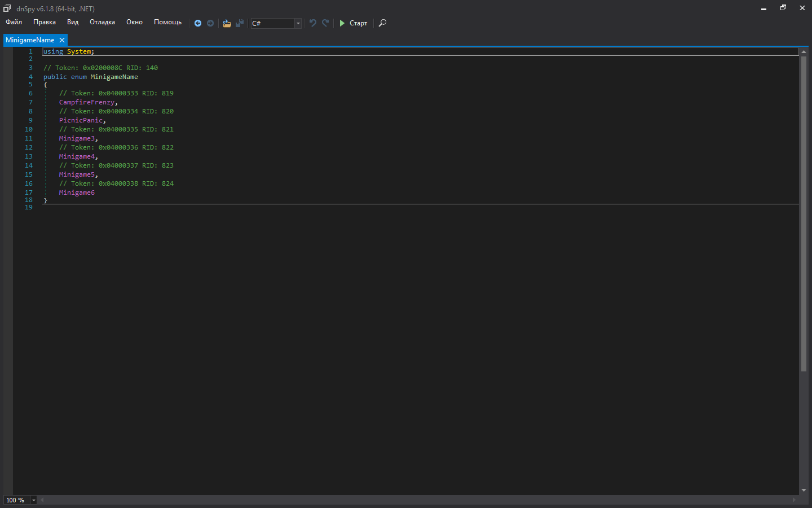Click the Token 0x0200008C RID: 140 comment
Image resolution: width=812 pixels, height=508 pixels.
[100, 68]
